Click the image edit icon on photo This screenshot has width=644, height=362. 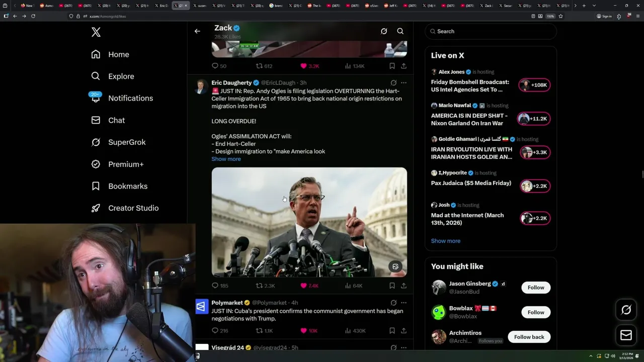coord(395,266)
